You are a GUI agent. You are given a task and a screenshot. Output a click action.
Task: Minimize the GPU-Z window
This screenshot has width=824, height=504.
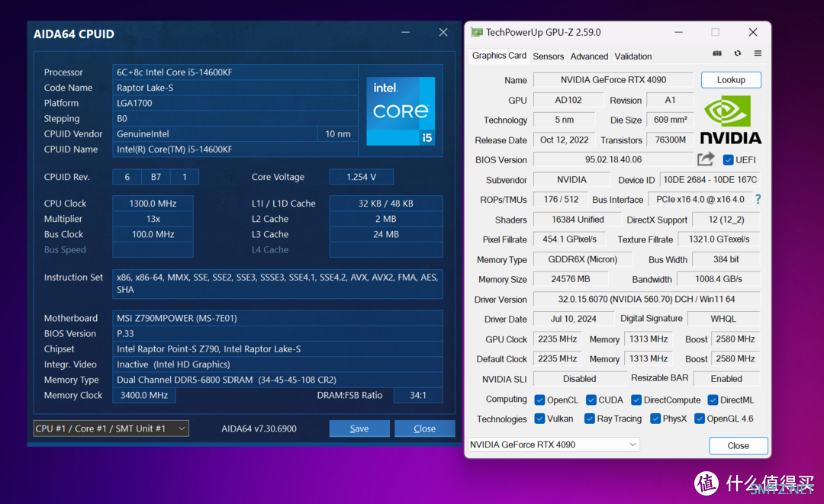click(678, 33)
